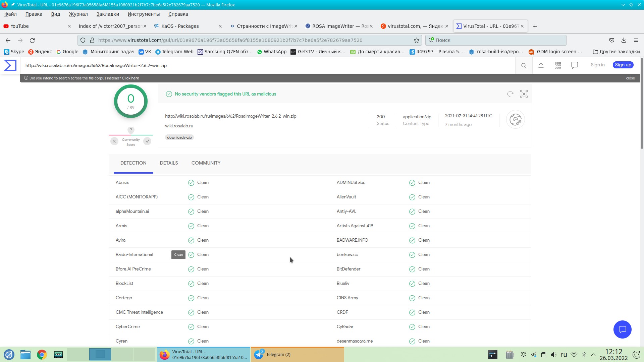Image resolution: width=644 pixels, height=362 pixels.
Task: Click the notifications speech bubble icon
Action: pos(574,65)
